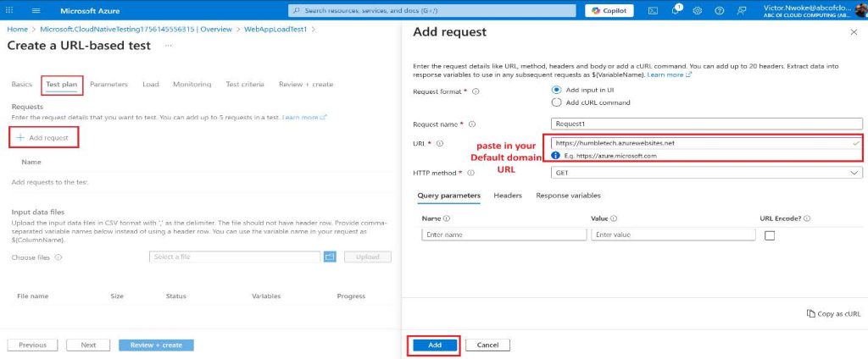Click the Enter value input field
The image size is (868, 359).
click(x=673, y=235)
